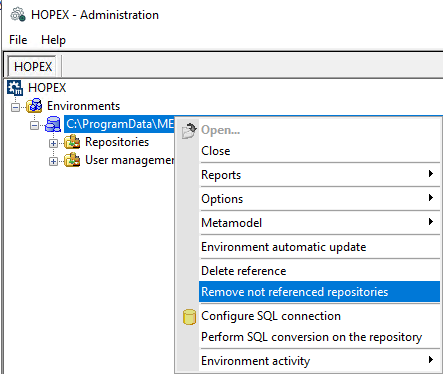Choose Remove not referenced repositories
Viewport: 443px width, 374px height.
point(319,292)
